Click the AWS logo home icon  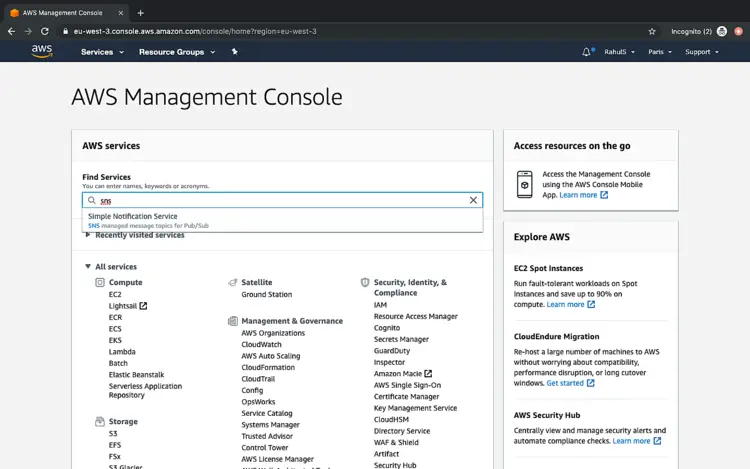[41, 50]
